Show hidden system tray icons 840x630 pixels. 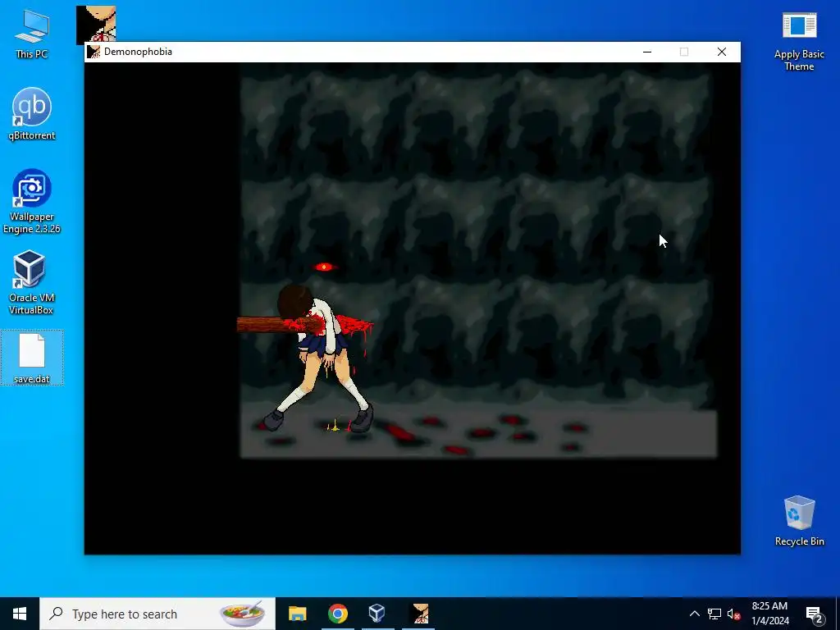694,614
